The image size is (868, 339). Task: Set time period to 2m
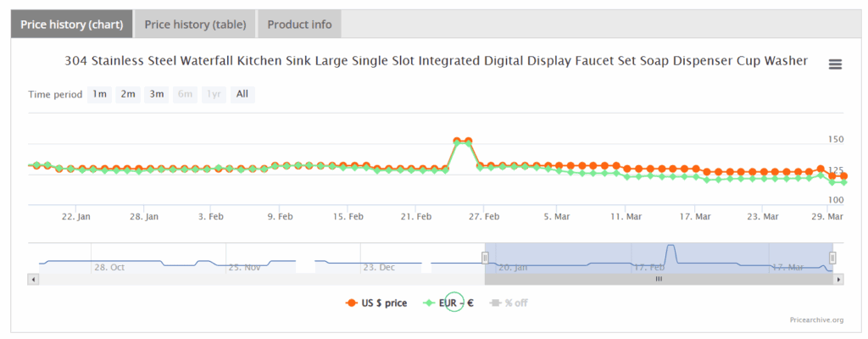click(x=128, y=94)
